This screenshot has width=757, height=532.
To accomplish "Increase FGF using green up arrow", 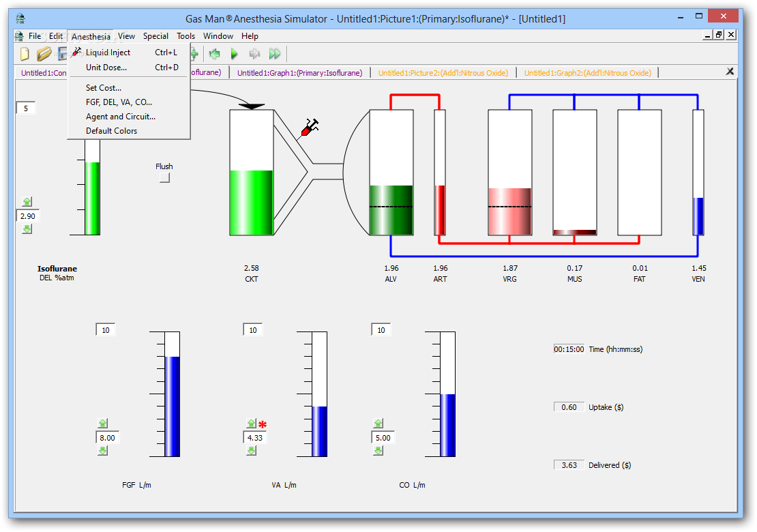I will click(x=103, y=423).
